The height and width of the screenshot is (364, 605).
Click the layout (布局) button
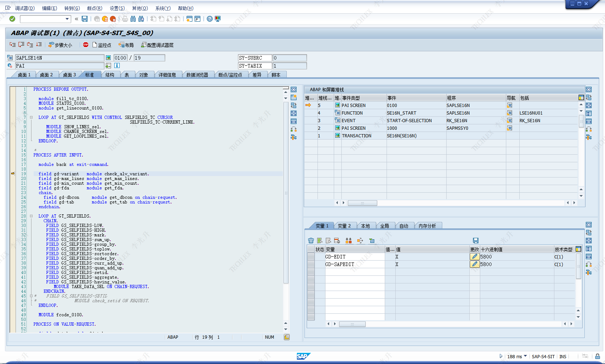pyautogui.click(x=126, y=45)
